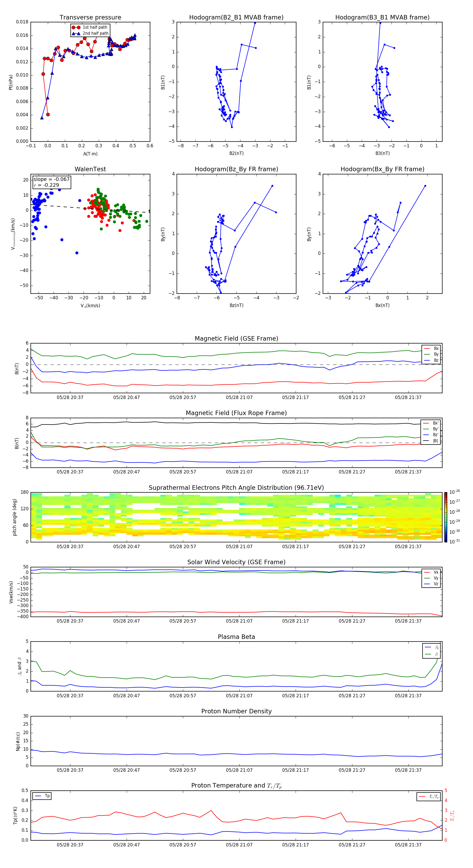This screenshot has height=868, width=473.
Task: Click the 'Vy' velocity legend entry
Action: click(x=431, y=578)
